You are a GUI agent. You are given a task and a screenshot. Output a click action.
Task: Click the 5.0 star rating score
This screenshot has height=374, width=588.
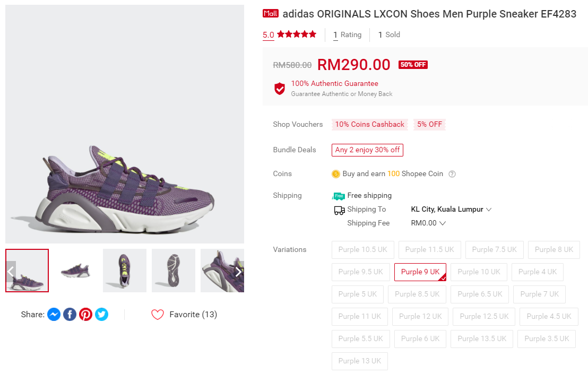point(268,35)
